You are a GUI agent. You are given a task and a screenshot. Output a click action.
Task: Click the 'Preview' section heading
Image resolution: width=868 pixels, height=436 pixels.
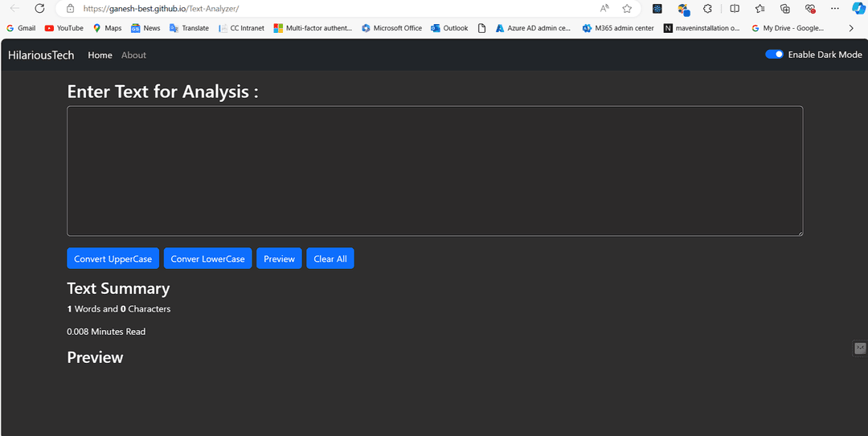[95, 357]
